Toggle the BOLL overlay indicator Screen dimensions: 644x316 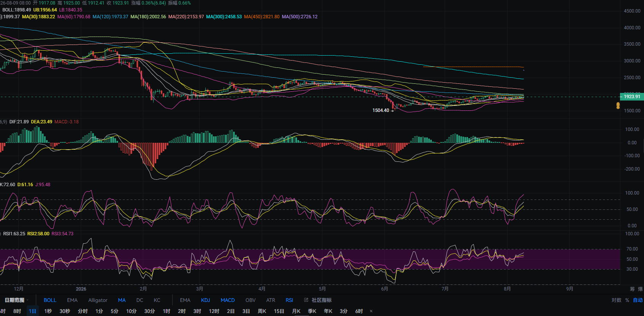[x=50, y=300]
